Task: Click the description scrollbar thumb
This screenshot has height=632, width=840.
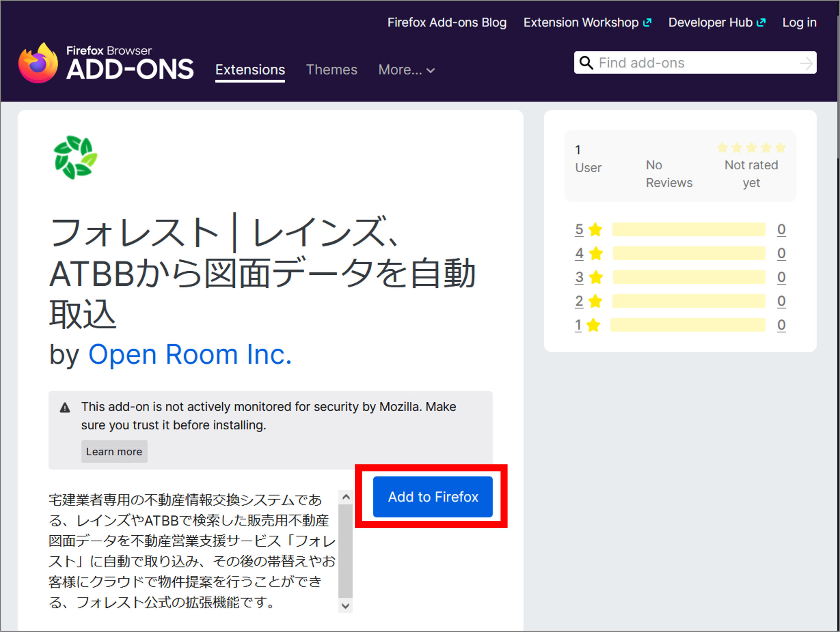Action: [x=346, y=551]
